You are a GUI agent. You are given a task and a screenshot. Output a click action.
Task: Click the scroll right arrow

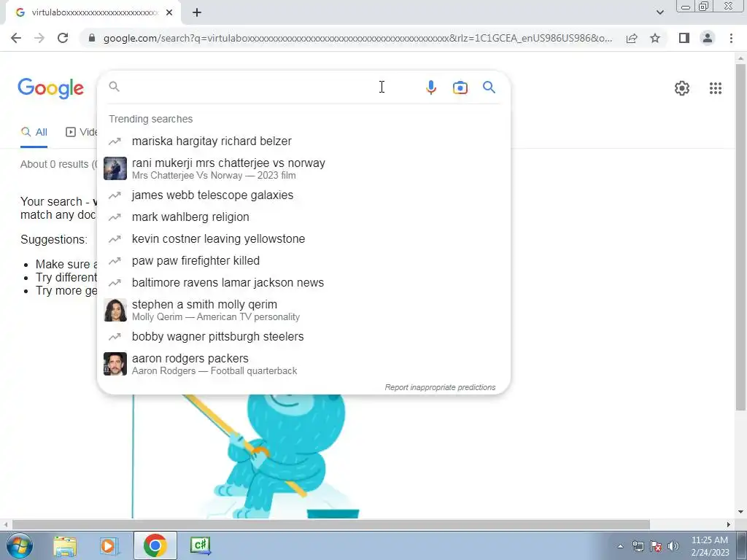pos(729,524)
